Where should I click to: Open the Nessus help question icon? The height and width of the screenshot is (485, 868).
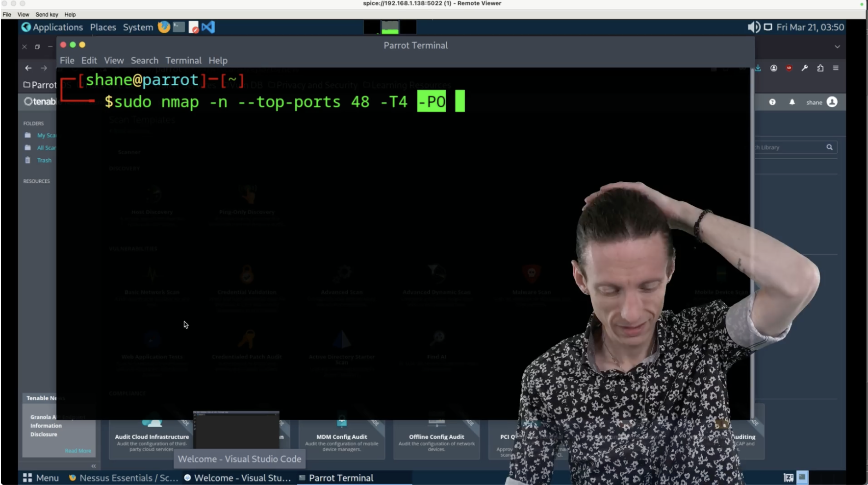coord(772,102)
